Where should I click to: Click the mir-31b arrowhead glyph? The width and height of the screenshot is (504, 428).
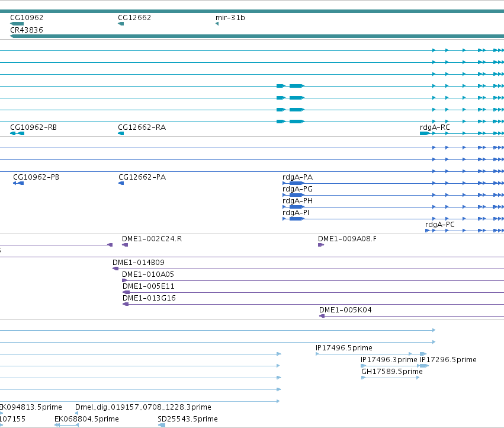point(217,24)
